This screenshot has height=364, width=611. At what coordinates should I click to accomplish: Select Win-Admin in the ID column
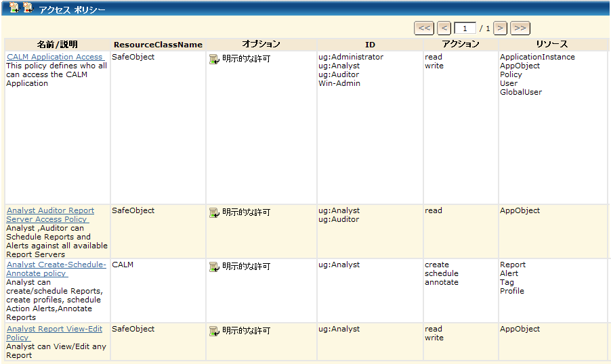point(339,83)
